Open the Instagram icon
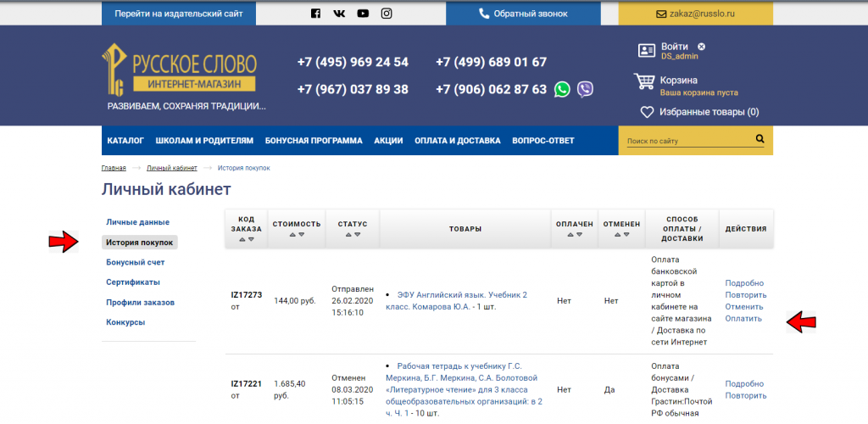The width and height of the screenshot is (868, 424). (387, 13)
